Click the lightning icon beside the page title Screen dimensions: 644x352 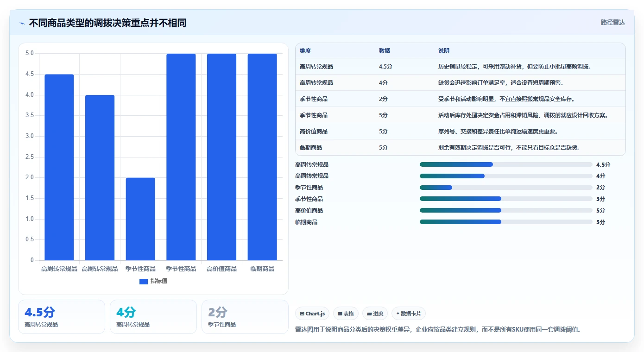(x=22, y=23)
